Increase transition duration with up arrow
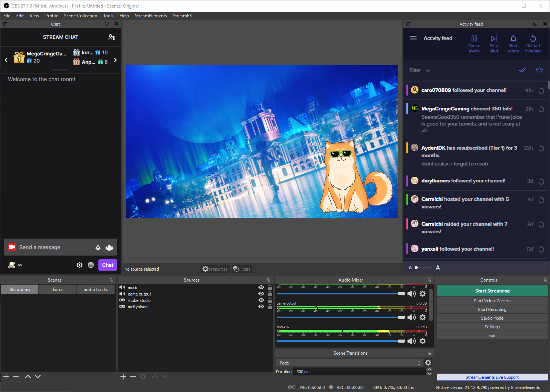550x392 pixels. [x=429, y=370]
